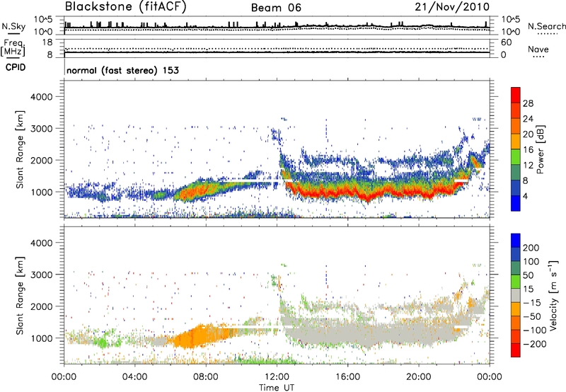Click the 20:00 time axis label
The width and height of the screenshot is (566, 392).
[x=419, y=377]
